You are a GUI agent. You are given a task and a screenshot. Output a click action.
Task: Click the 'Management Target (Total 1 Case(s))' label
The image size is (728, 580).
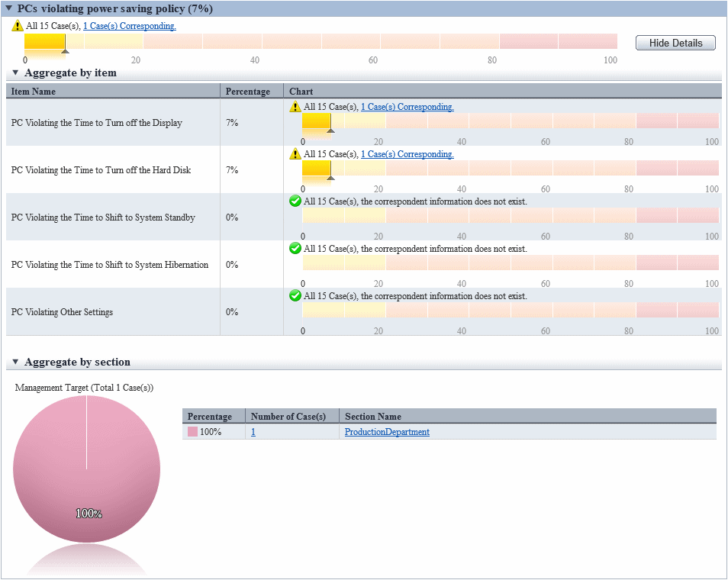click(84, 388)
